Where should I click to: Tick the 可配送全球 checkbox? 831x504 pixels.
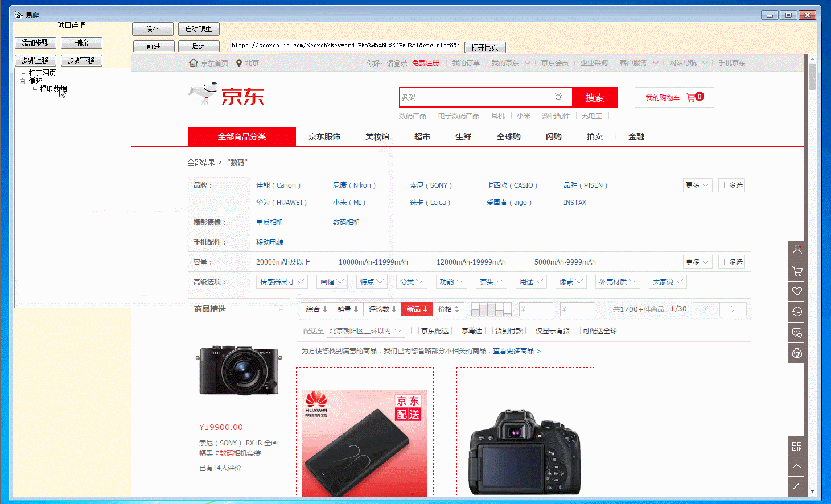click(x=577, y=331)
